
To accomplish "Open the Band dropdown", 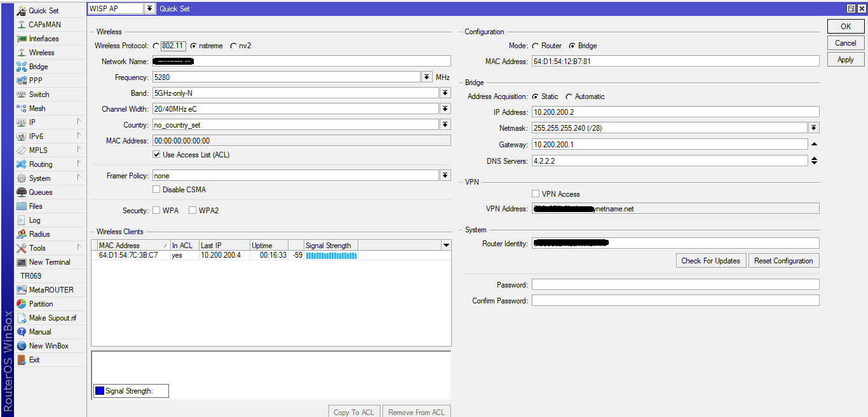I will pos(445,93).
